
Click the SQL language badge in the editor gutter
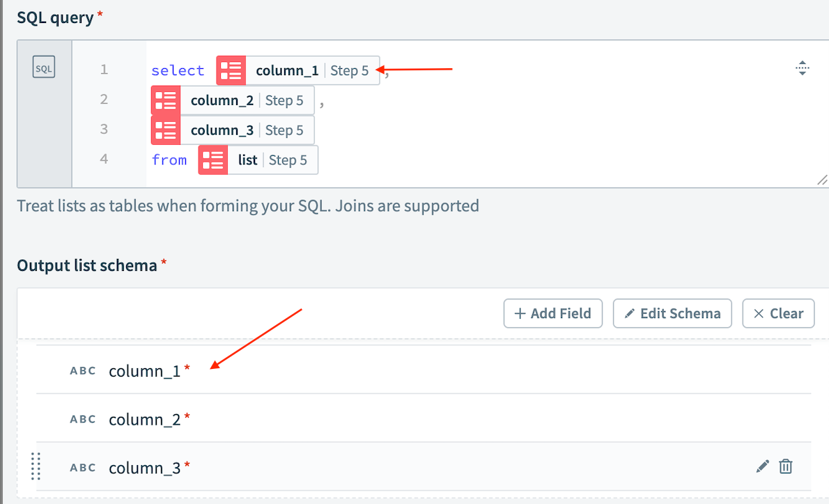(x=43, y=66)
